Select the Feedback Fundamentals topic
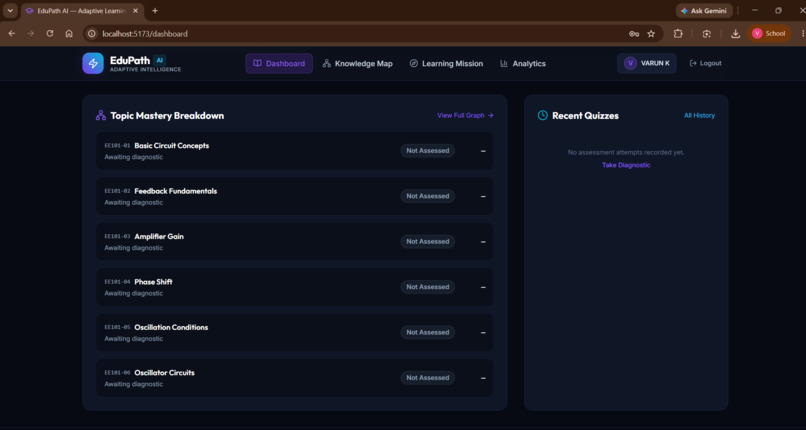The height and width of the screenshot is (430, 806). [x=295, y=196]
